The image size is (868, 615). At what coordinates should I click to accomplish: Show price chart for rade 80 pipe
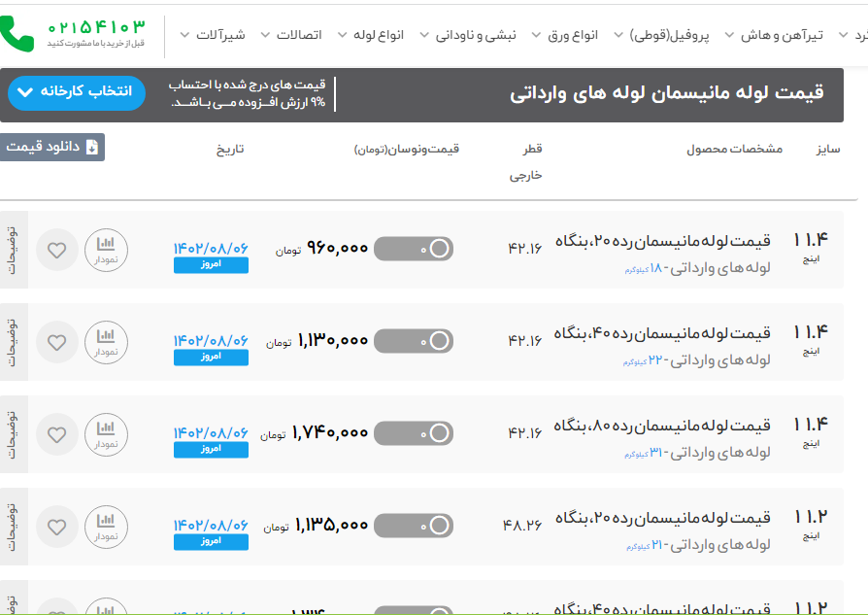coord(106,434)
